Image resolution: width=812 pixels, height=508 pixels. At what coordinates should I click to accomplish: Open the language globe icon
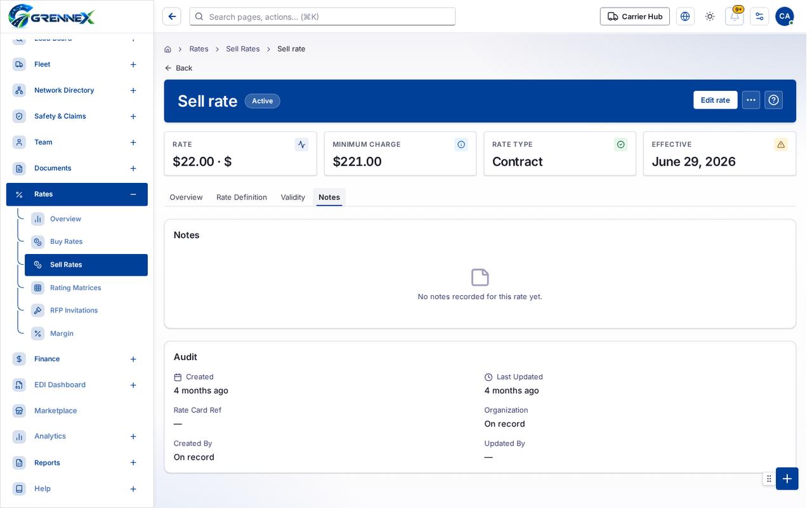pos(685,17)
